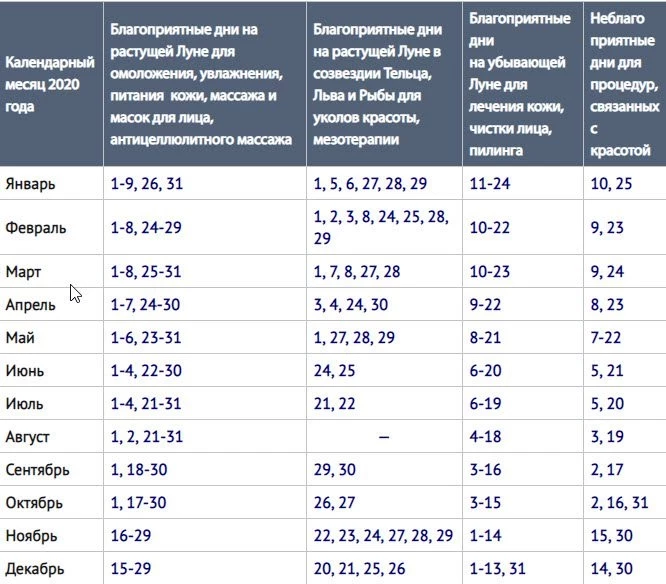The width and height of the screenshot is (666, 584).
Task: Click the Сентябрь cell reading 29, 30
Action: (335, 470)
